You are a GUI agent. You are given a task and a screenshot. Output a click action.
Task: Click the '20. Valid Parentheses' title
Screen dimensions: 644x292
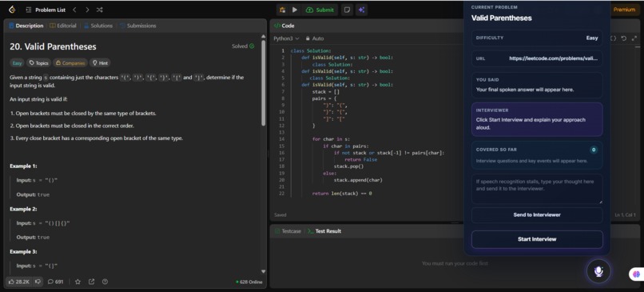(53, 46)
